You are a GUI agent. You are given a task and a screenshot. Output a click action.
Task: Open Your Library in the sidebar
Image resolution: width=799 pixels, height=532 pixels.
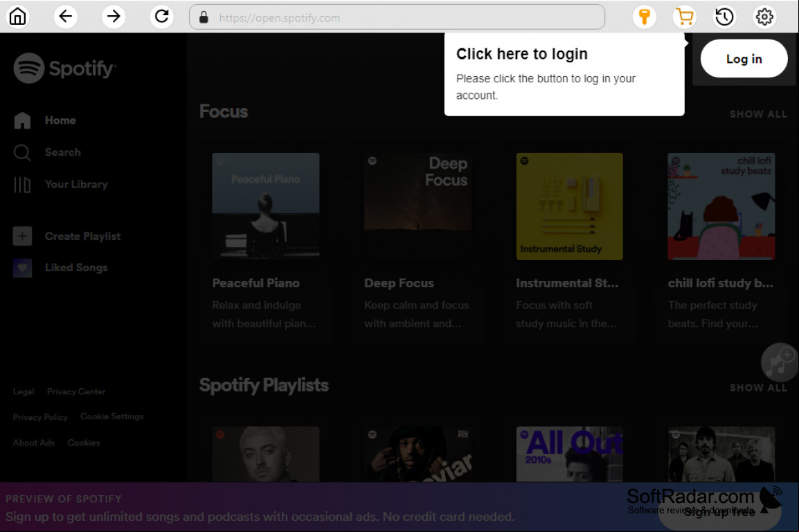pyautogui.click(x=76, y=184)
